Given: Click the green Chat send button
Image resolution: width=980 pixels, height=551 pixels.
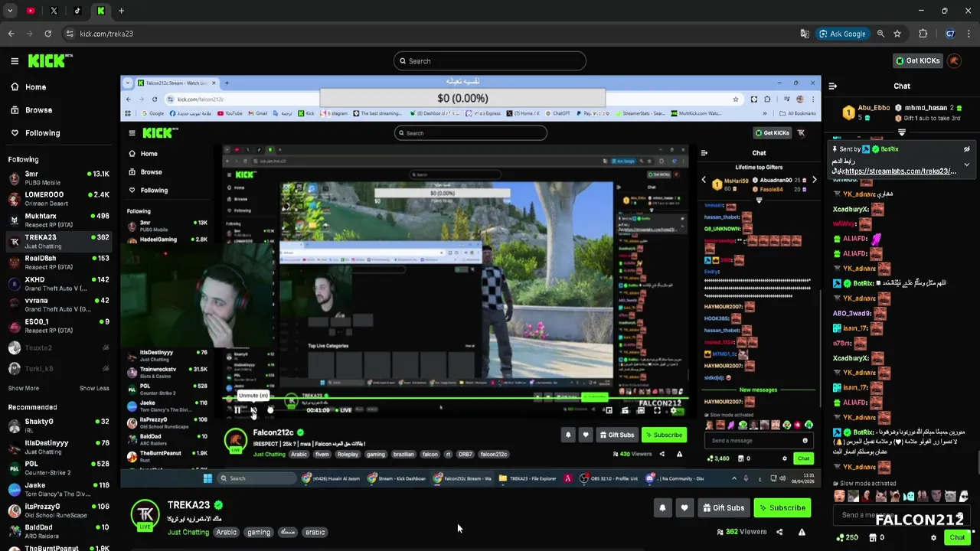Looking at the screenshot, I should tap(956, 538).
